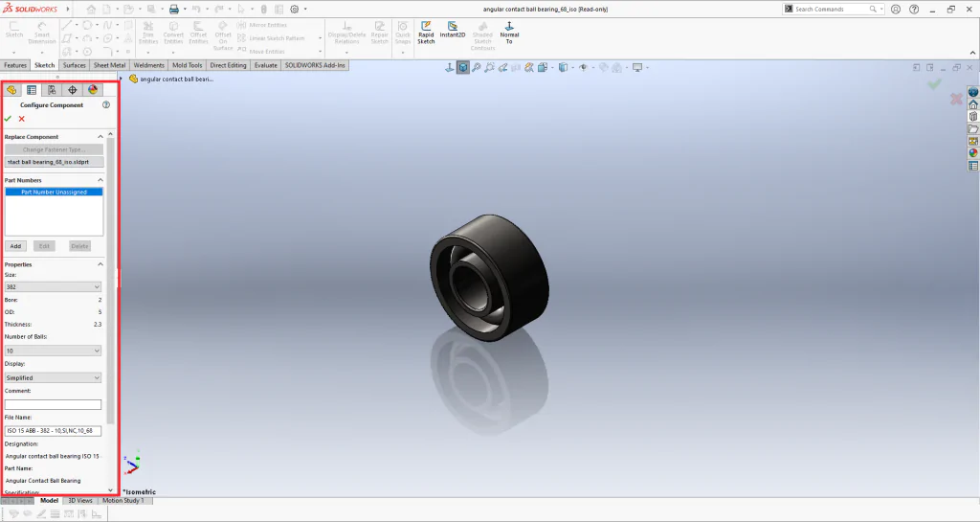This screenshot has width=980, height=522.
Task: Open the View Settings monitor icon
Action: pyautogui.click(x=637, y=67)
